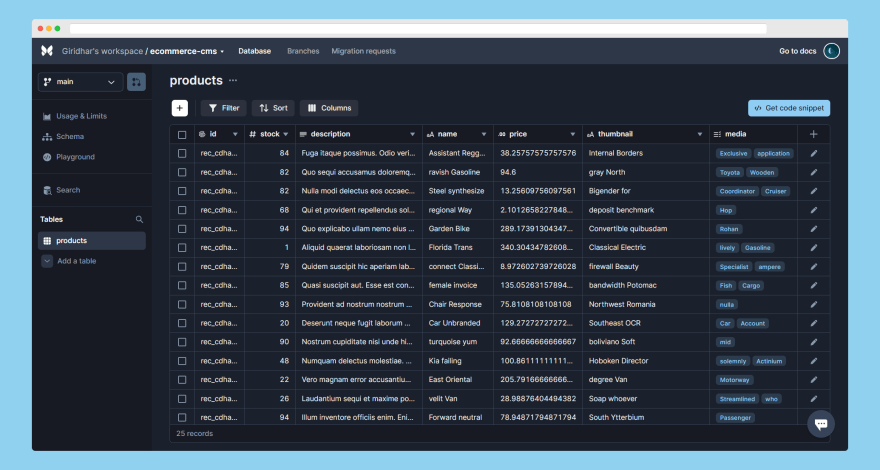Open the Migration requests tab

point(363,51)
